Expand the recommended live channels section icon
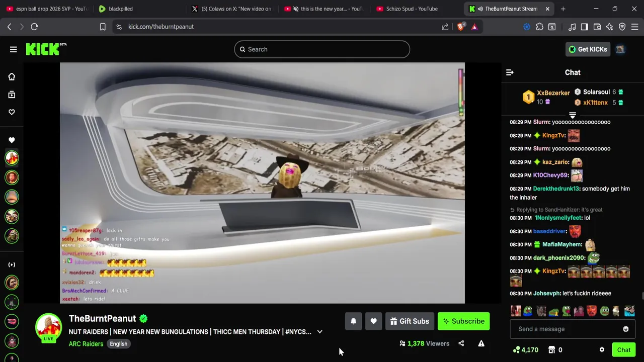This screenshot has width=644, height=362. click(12, 264)
